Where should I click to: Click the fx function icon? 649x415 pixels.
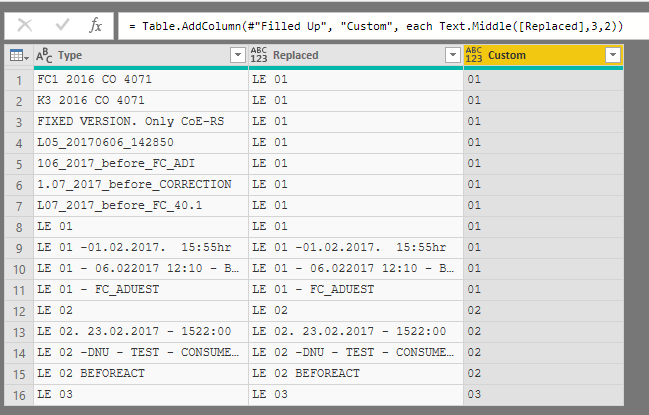(96, 26)
